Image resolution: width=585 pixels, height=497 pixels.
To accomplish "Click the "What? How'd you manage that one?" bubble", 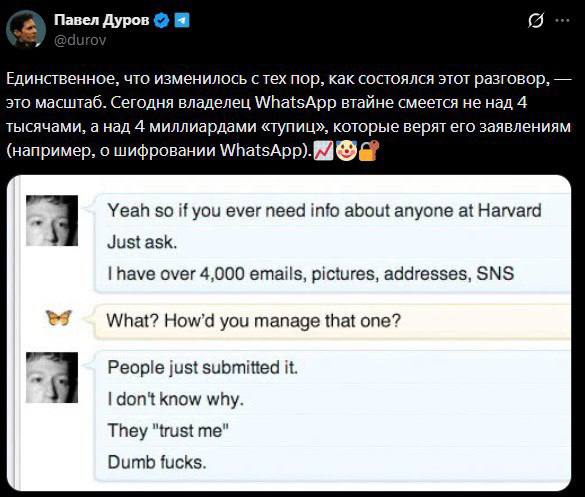I will coord(332,321).
